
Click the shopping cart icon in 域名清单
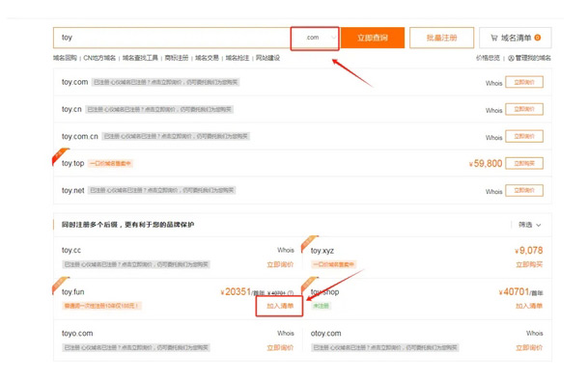(x=494, y=38)
